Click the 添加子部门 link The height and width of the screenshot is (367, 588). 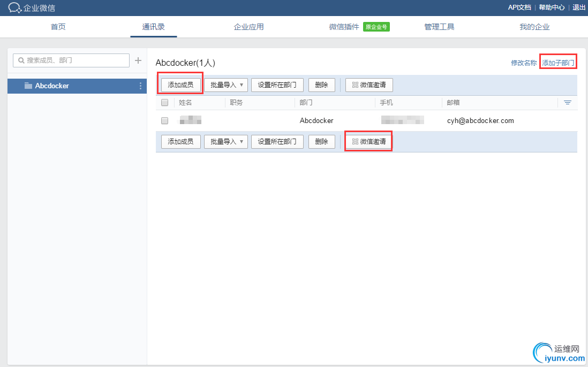[558, 63]
